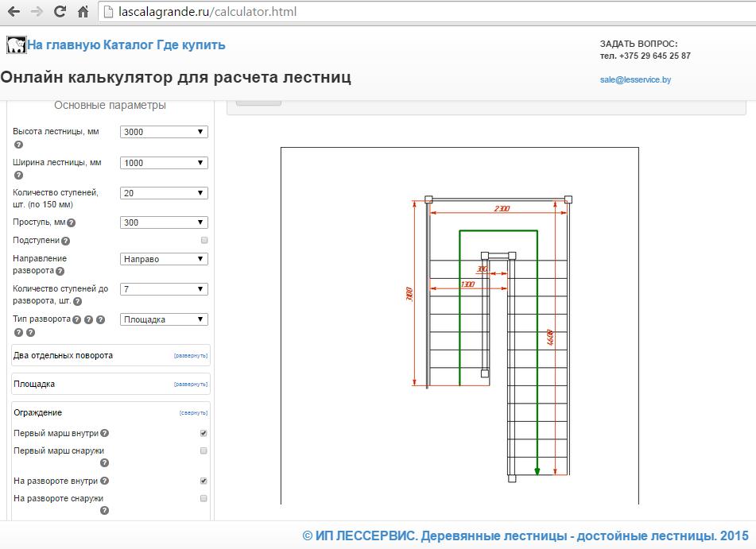Open the Каталог link
This screenshot has height=549, width=756.
coord(128,44)
